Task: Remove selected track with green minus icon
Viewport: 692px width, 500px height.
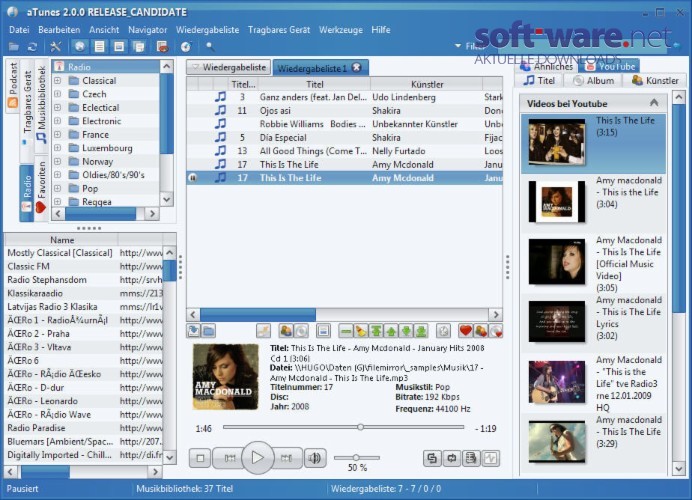Action: pos(346,331)
